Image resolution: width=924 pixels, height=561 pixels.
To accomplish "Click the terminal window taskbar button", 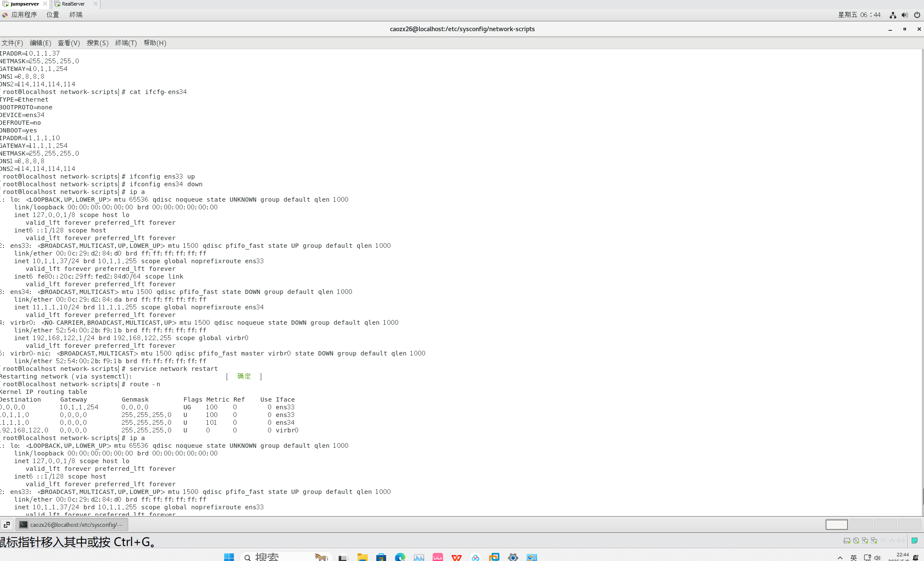I will point(72,524).
